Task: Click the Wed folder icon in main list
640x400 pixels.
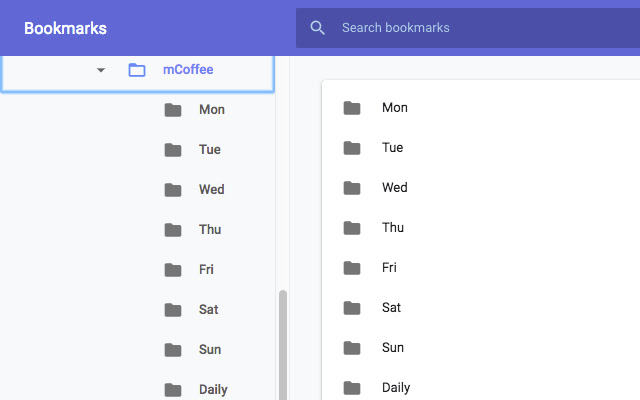Action: pos(352,188)
